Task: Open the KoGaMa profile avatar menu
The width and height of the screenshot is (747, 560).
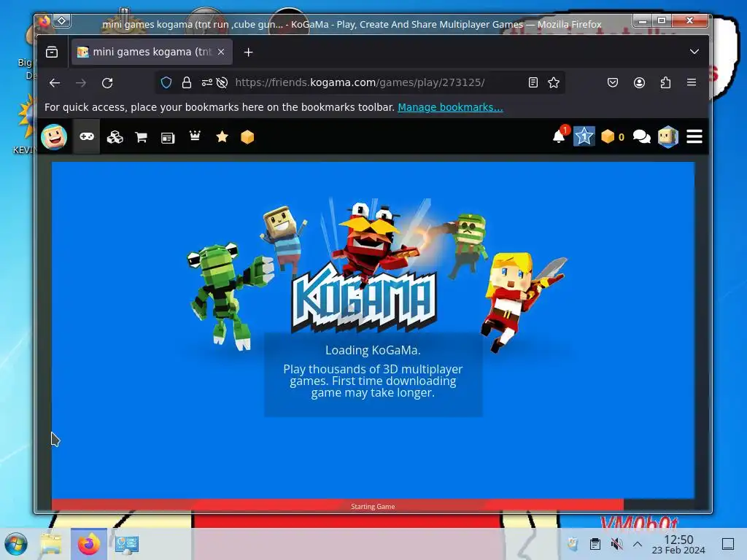Action: pyautogui.click(x=54, y=137)
